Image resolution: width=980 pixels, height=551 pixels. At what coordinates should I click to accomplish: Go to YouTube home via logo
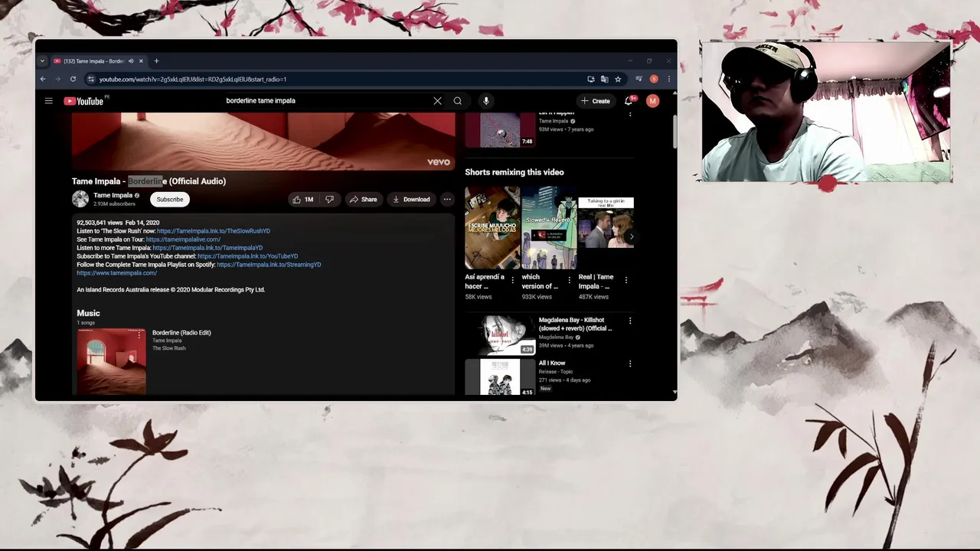pos(83,101)
